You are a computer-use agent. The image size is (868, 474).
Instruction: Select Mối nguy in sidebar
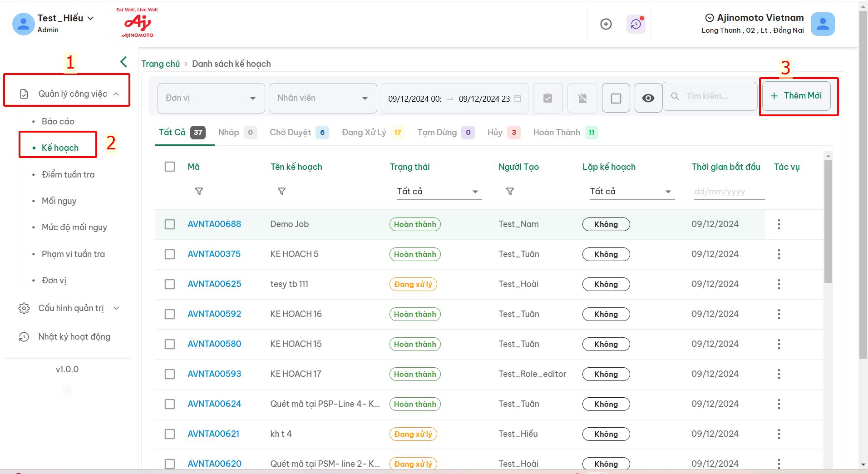tap(59, 201)
